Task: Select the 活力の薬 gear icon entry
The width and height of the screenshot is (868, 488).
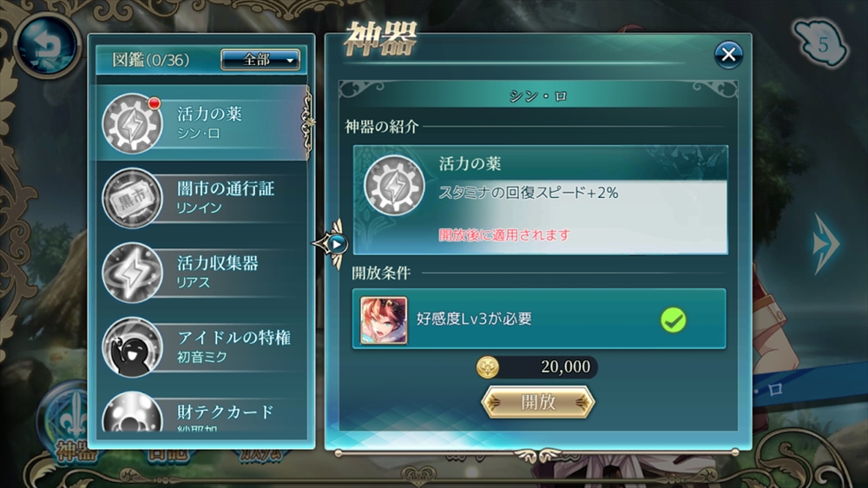Action: [132, 123]
